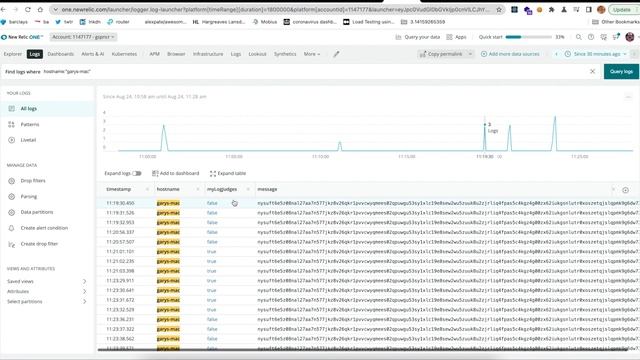Edit the navigation bar with pencil icon
The height and width of the screenshot is (360, 640).
point(336,54)
